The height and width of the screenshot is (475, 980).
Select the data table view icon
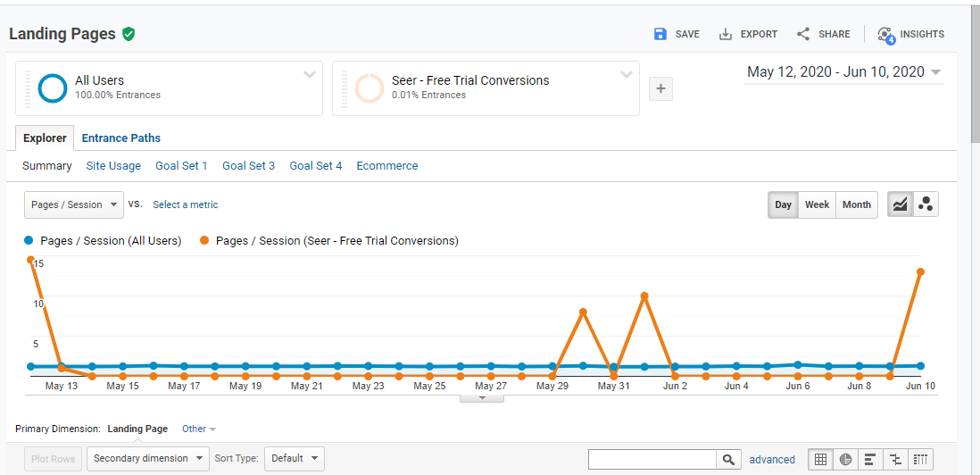[820, 459]
